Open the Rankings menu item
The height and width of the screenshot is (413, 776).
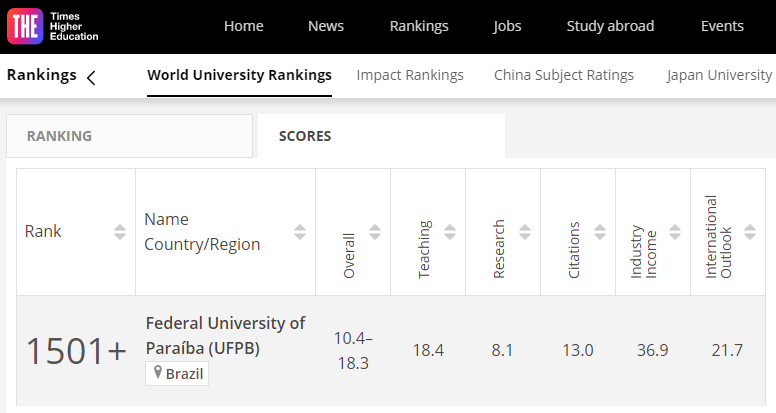pyautogui.click(x=419, y=26)
